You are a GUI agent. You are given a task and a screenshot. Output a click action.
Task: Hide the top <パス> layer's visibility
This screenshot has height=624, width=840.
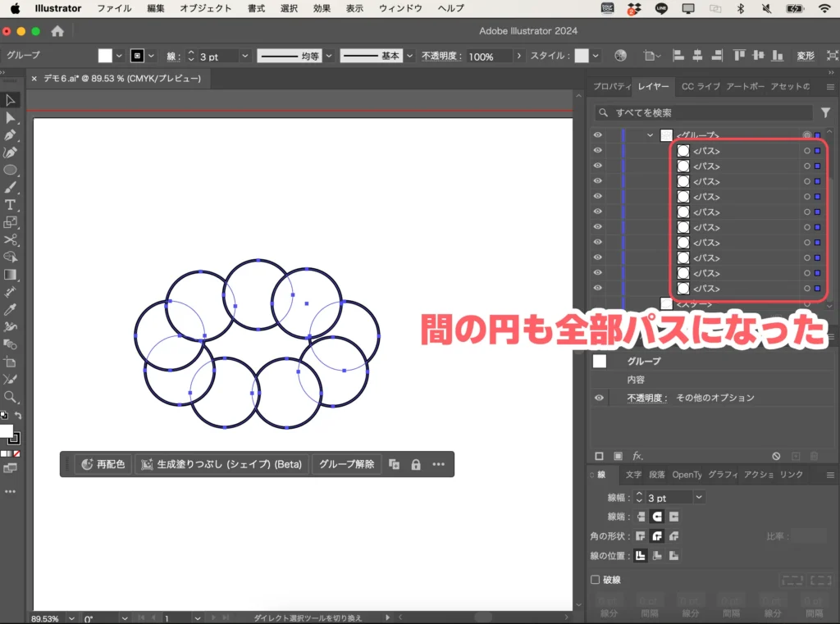[x=598, y=150]
